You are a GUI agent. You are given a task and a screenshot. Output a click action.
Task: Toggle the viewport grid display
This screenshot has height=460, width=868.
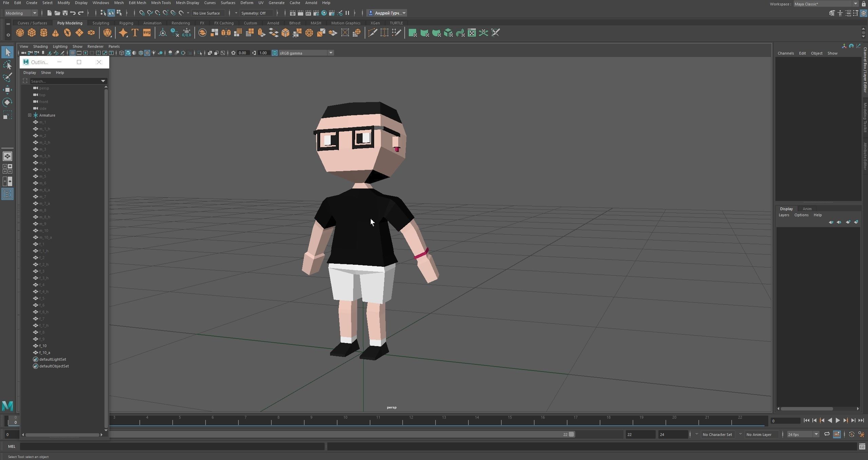[x=73, y=53]
